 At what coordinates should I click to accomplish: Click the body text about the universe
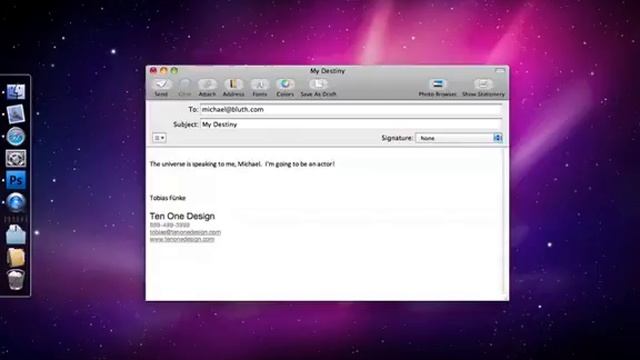(242, 164)
